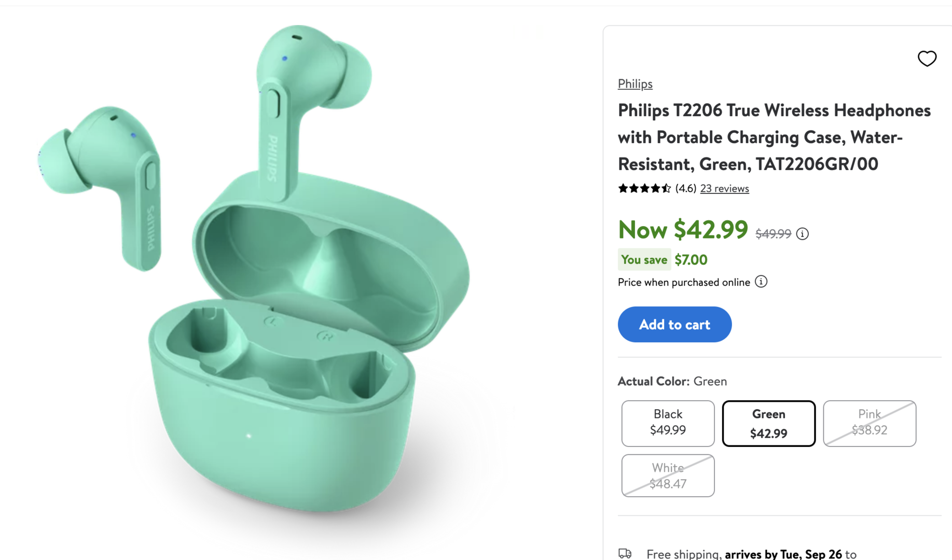Click the info icon beside $49.99 price
The height and width of the screenshot is (560, 952).
click(x=802, y=234)
